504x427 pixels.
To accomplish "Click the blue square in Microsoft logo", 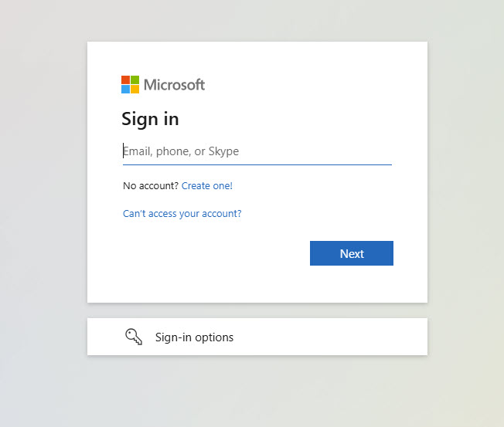I will (125, 90).
